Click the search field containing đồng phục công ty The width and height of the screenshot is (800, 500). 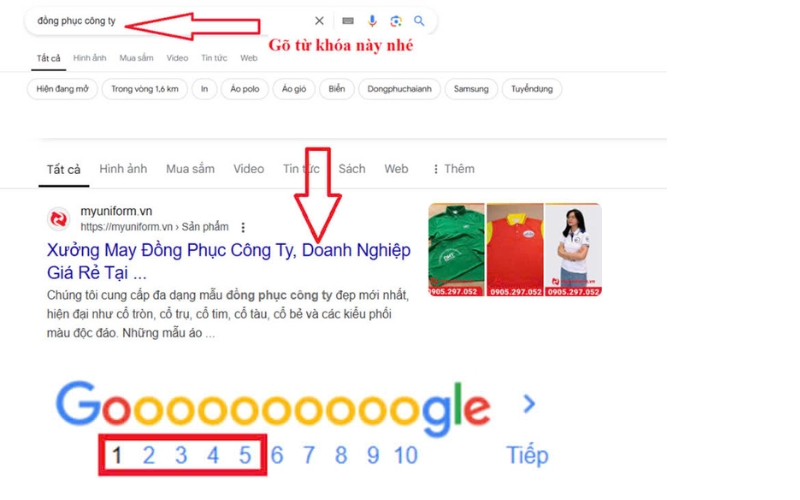[168, 21]
